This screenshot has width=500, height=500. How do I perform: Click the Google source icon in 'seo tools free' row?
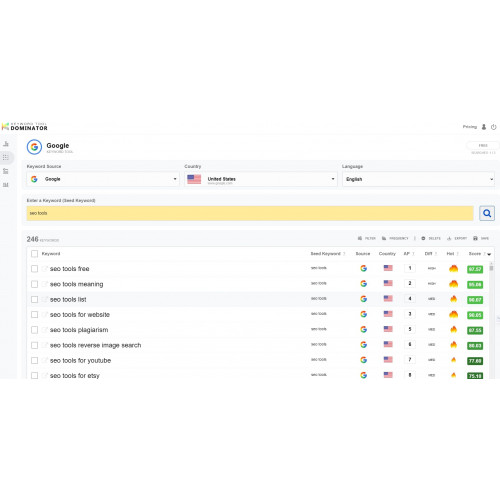(x=363, y=268)
